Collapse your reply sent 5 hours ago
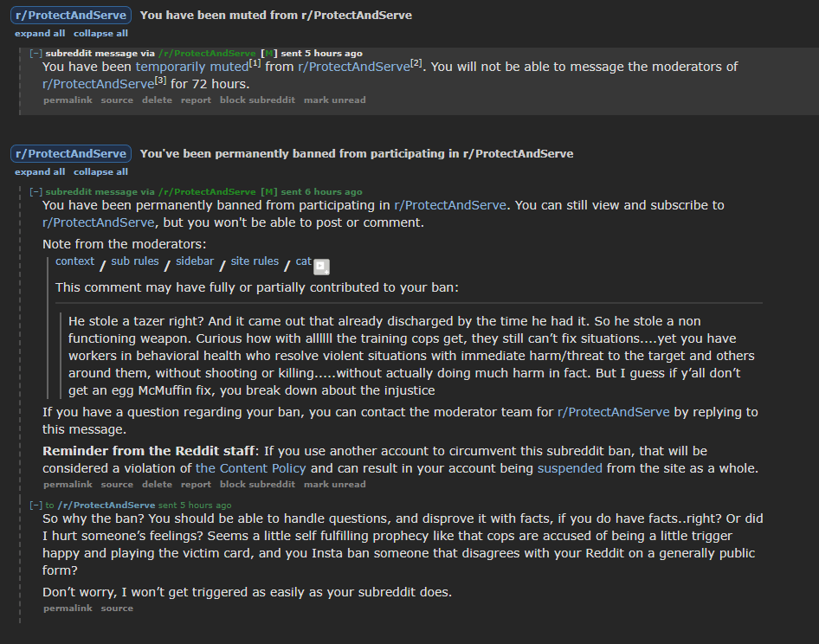Screen dimensions: 819x644 pyautogui.click(x=35, y=503)
